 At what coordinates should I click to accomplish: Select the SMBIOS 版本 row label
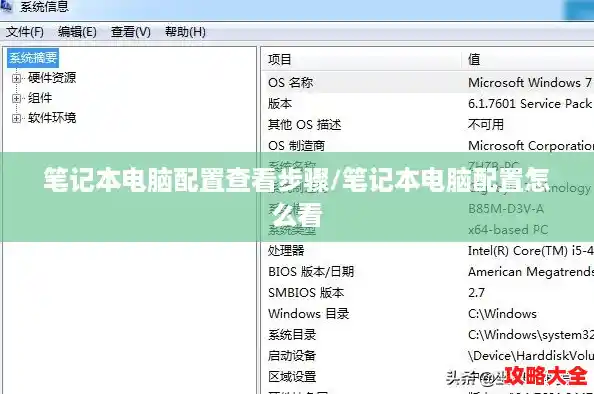click(x=306, y=293)
